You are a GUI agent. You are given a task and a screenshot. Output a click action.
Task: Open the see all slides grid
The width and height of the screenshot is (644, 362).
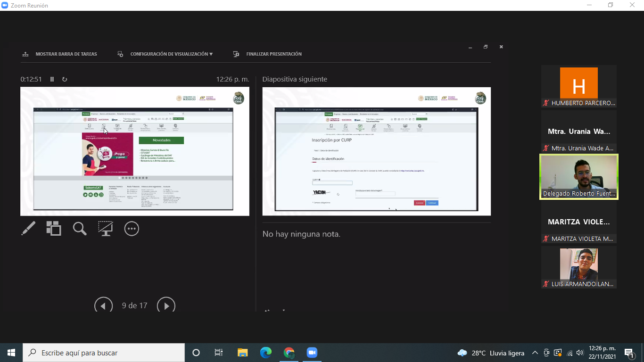54,229
